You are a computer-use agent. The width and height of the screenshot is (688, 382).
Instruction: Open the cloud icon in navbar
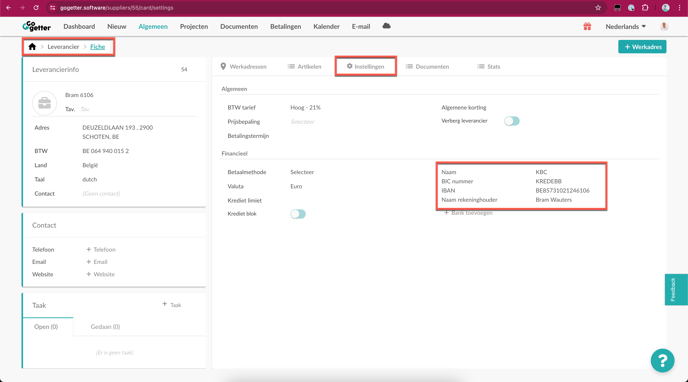coord(386,26)
